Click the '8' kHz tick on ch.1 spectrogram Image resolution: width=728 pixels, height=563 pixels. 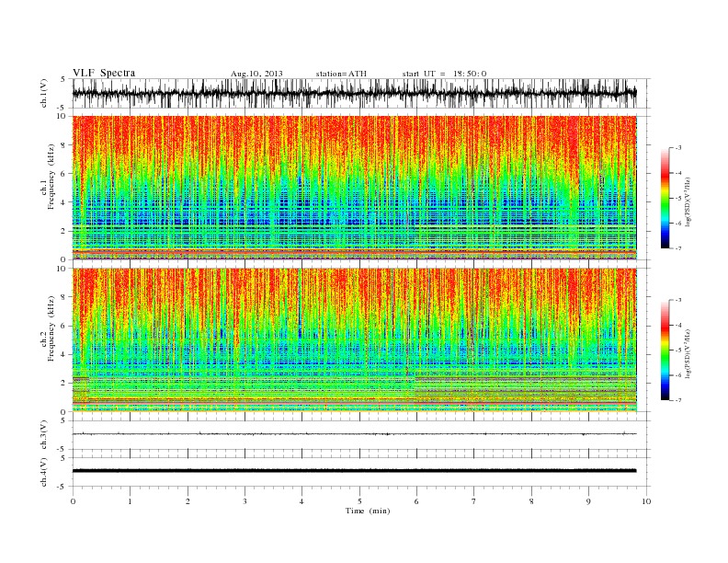(64, 145)
